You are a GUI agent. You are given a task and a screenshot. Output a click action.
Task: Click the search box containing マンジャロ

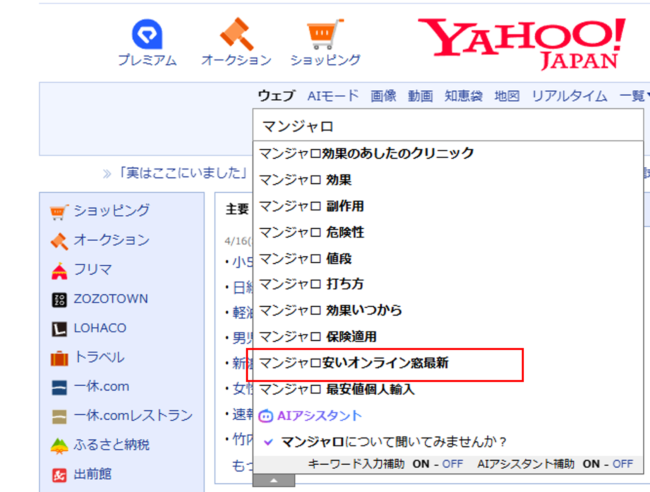coord(448,126)
